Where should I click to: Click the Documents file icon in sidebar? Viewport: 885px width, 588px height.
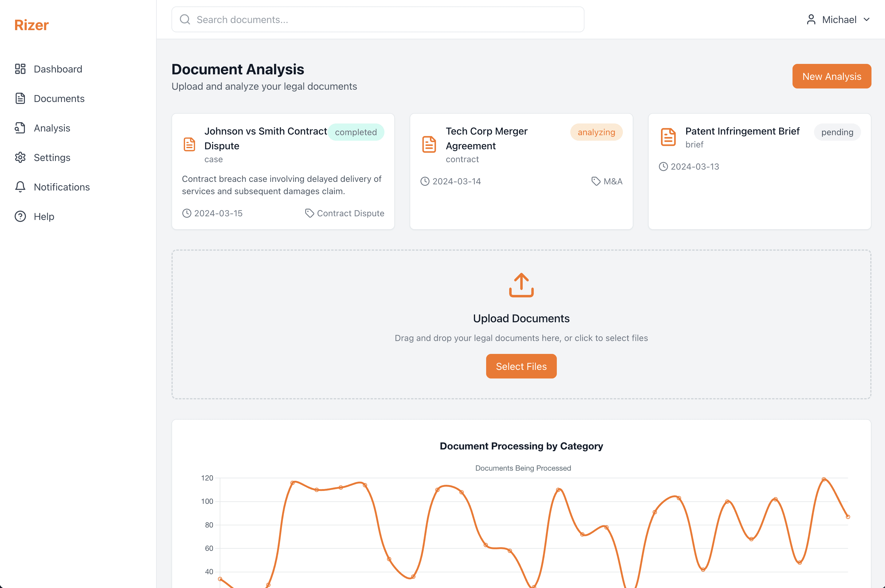tap(20, 98)
